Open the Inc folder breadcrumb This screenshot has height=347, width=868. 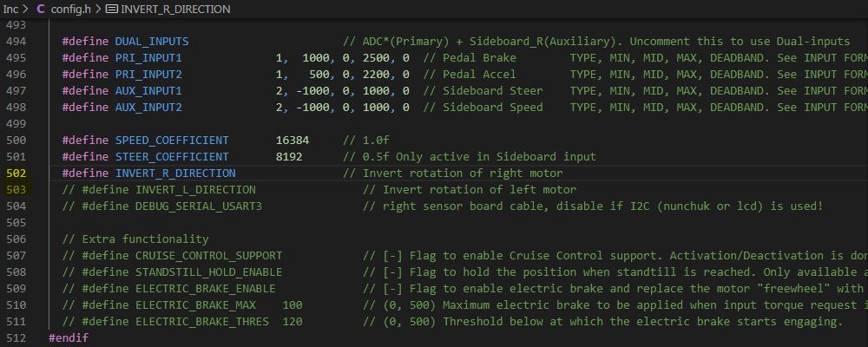(x=10, y=10)
